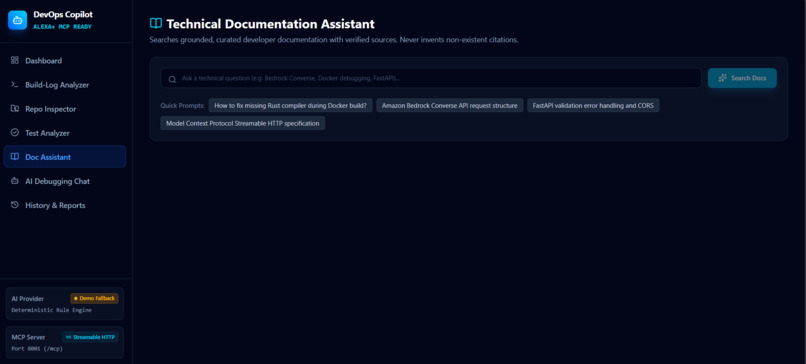This screenshot has height=364, width=806.
Task: Pick the Amazon Bedrock Converse API quick prompt
Action: (x=450, y=105)
